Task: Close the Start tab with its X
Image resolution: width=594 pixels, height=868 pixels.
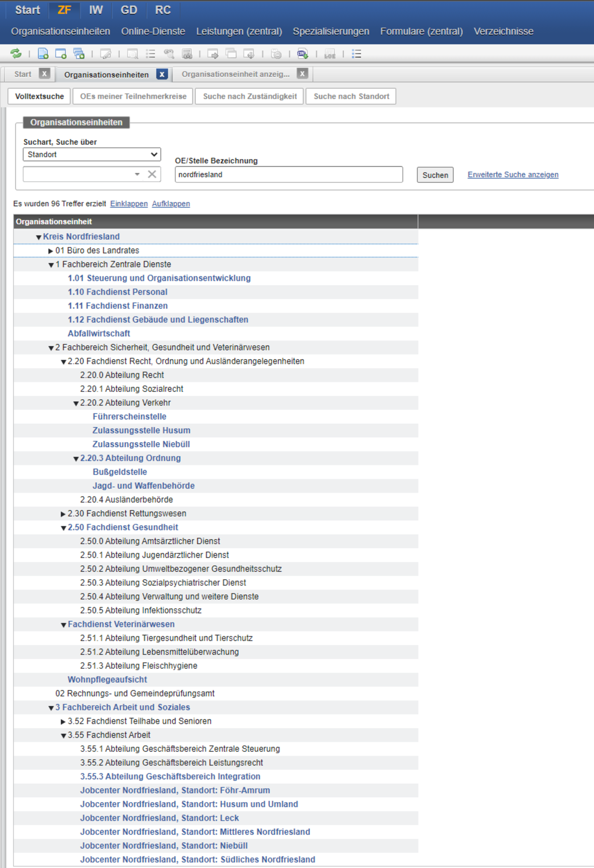Action: pyautogui.click(x=45, y=74)
